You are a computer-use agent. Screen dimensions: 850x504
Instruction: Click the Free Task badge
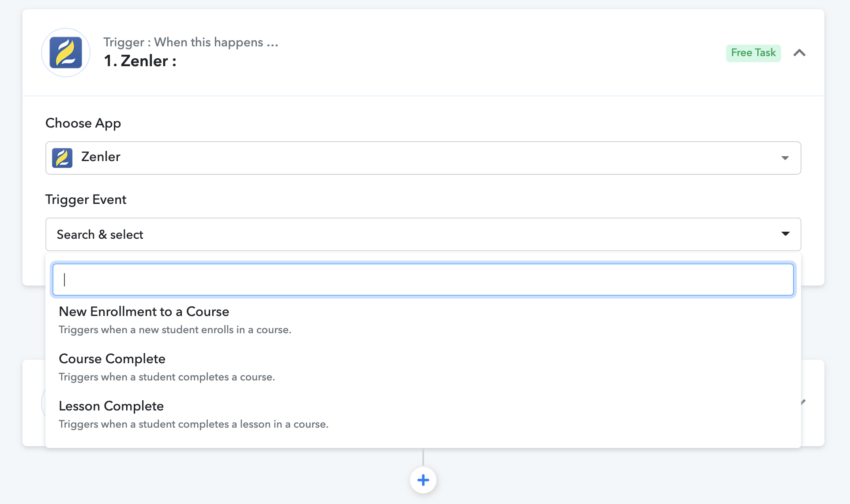pos(753,53)
